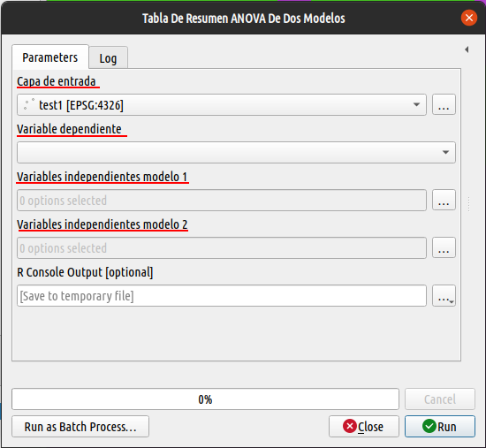
Task: Click the modelo 2 options selected field
Action: [222, 248]
